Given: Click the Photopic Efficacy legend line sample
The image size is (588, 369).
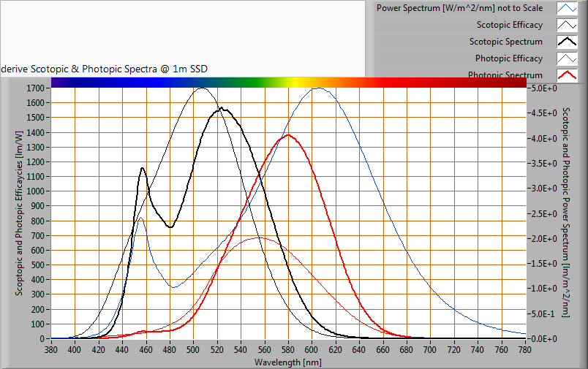Looking at the screenshot, I should pos(568,58).
